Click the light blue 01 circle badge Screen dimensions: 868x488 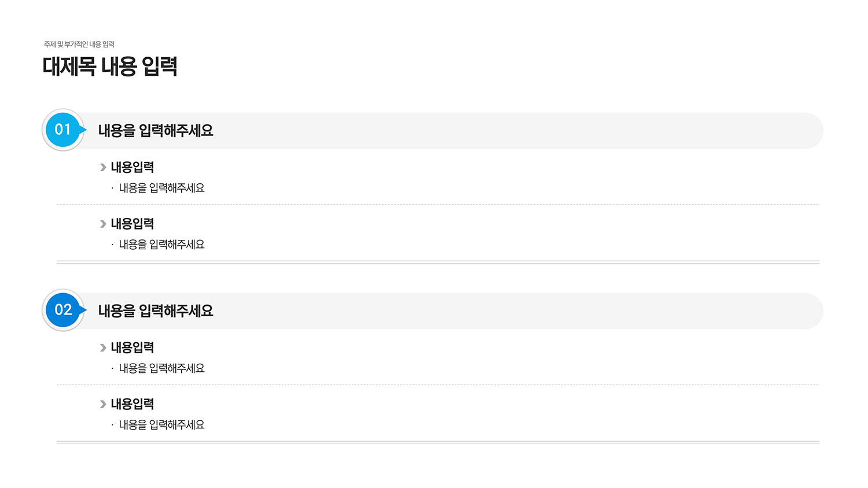(x=64, y=130)
